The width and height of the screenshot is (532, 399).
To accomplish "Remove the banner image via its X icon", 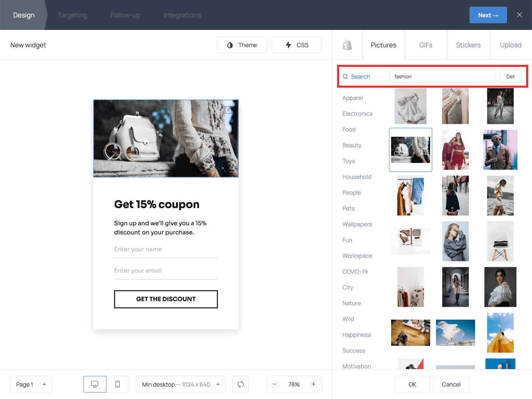I will click(x=229, y=110).
